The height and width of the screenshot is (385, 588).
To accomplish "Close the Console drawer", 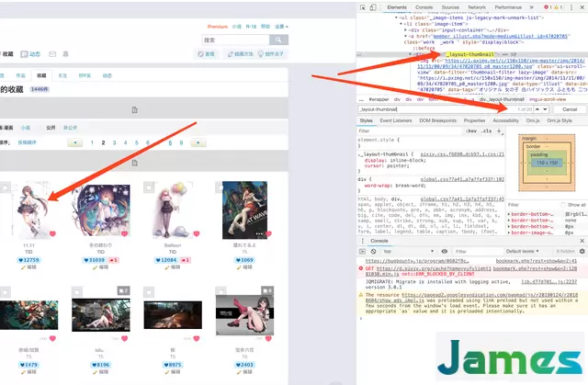I will coord(582,241).
